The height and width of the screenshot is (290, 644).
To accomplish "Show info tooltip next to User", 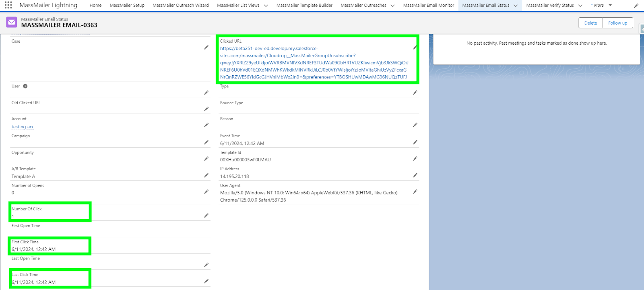I will click(x=25, y=86).
